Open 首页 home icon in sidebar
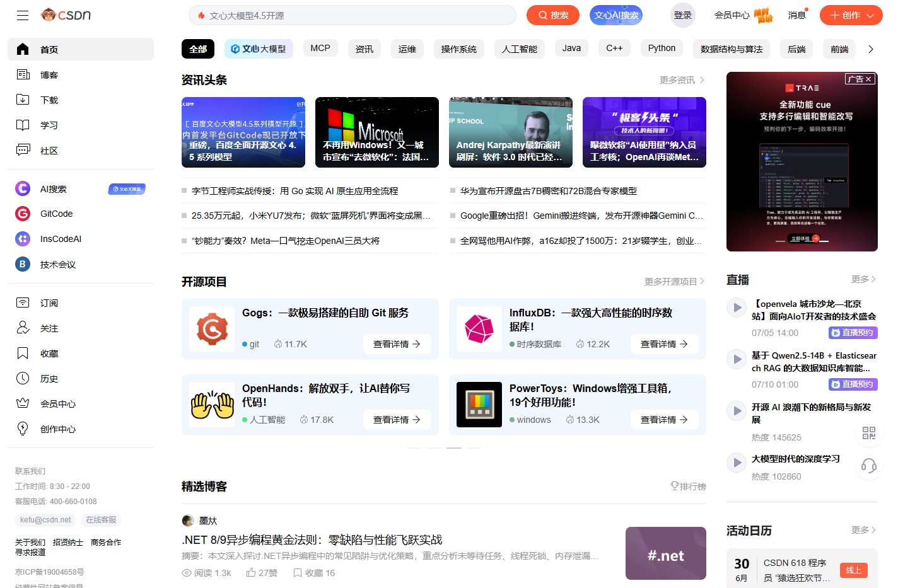 pyautogui.click(x=23, y=49)
